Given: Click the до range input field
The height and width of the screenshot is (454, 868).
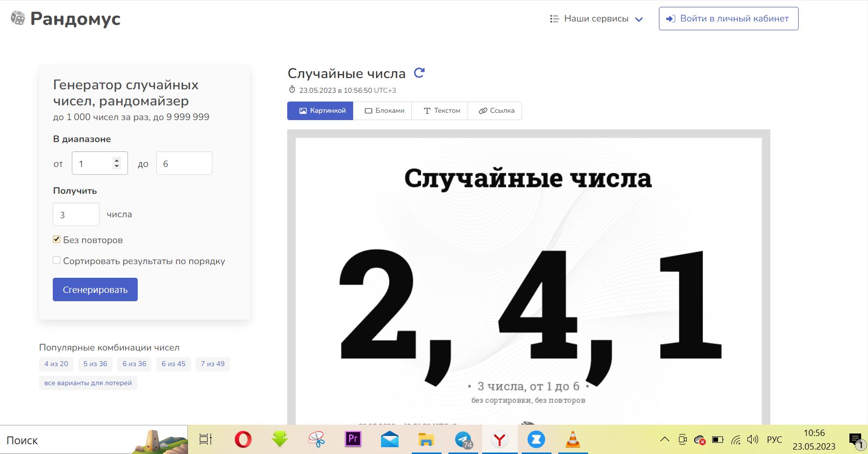Looking at the screenshot, I should click(184, 164).
